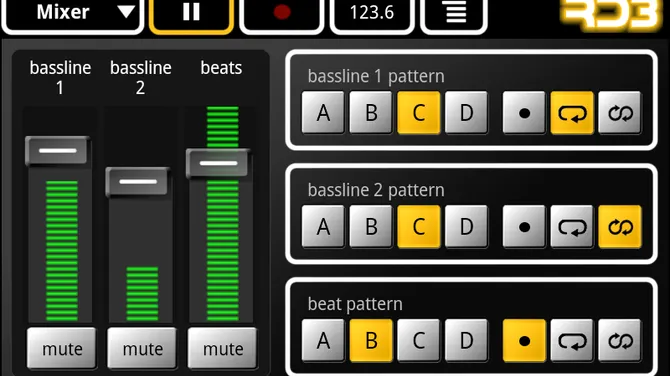Select pattern A for bassline 2
Image resolution: width=670 pixels, height=376 pixels.
coord(323,227)
